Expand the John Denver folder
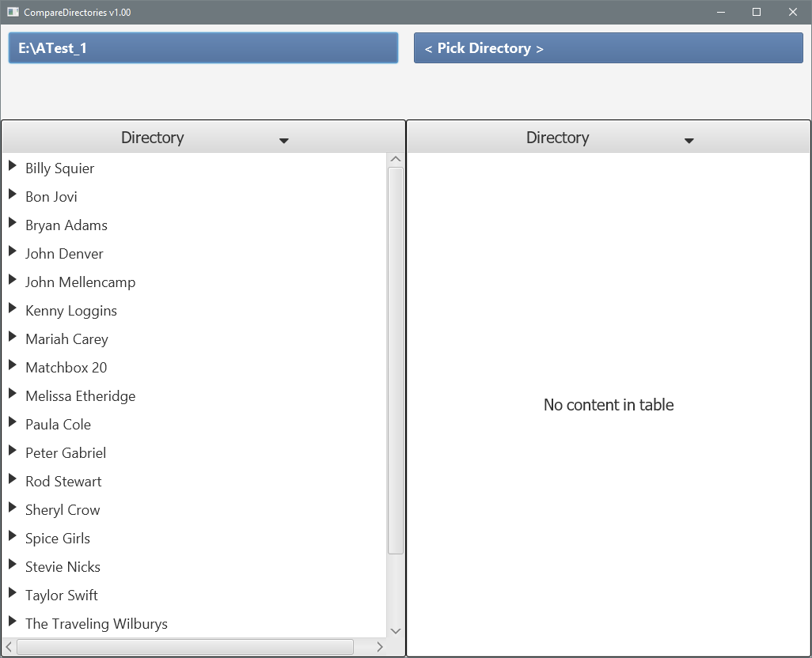Viewport: 812px width, 658px height. (x=13, y=251)
